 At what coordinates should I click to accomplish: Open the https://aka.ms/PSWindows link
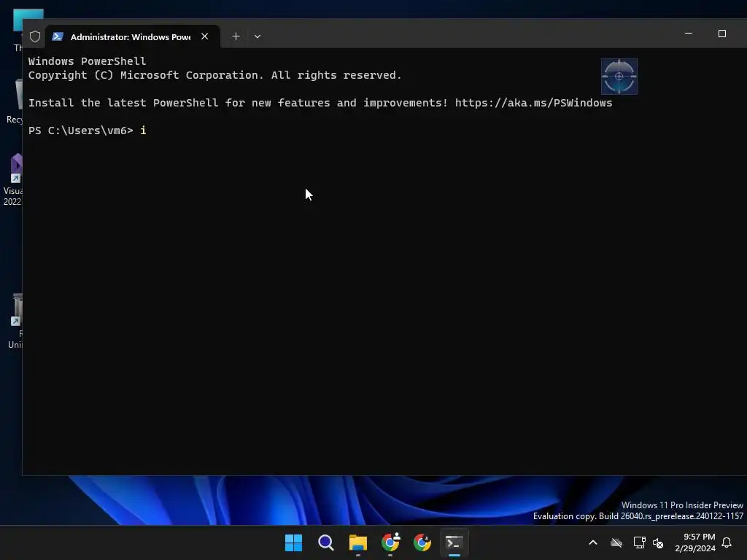click(533, 103)
